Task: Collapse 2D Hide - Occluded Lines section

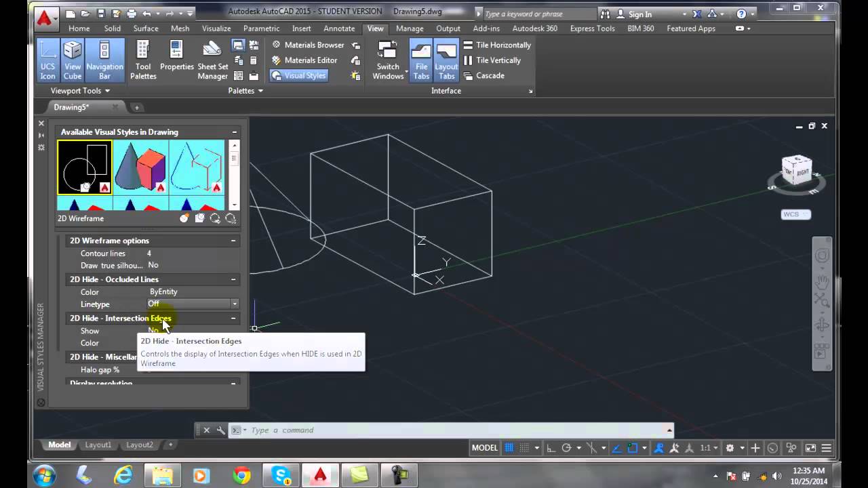Action: point(233,279)
